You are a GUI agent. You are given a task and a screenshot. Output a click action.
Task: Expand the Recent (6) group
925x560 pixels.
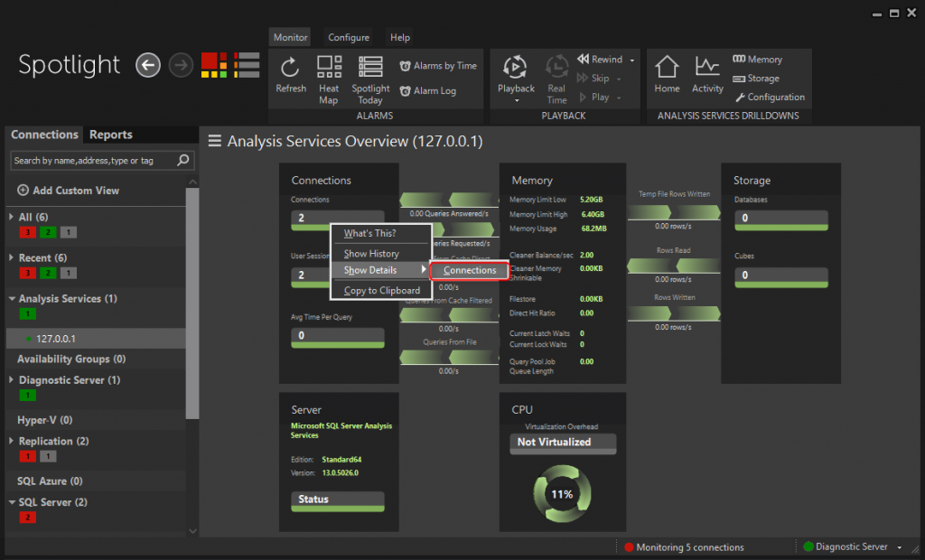coord(11,258)
